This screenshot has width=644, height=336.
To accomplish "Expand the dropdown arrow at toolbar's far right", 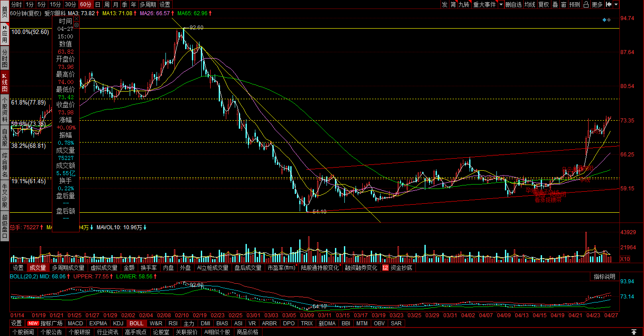I will click(616, 4).
